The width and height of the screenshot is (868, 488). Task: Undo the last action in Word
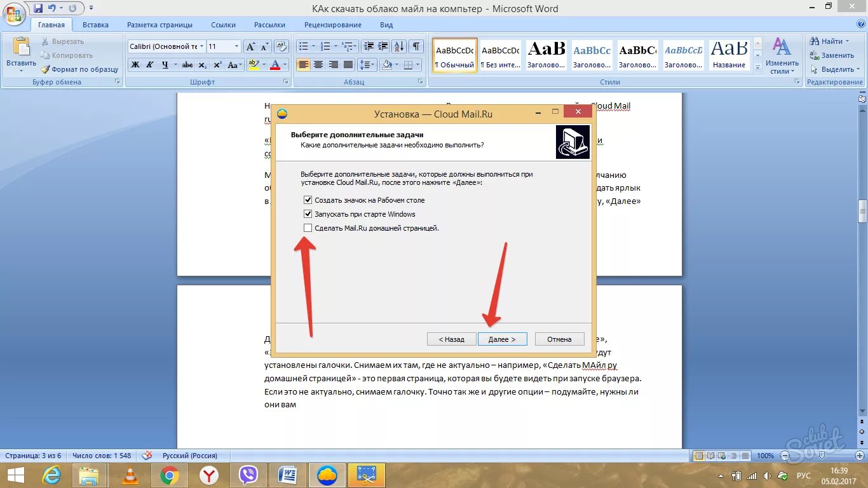pos(53,8)
